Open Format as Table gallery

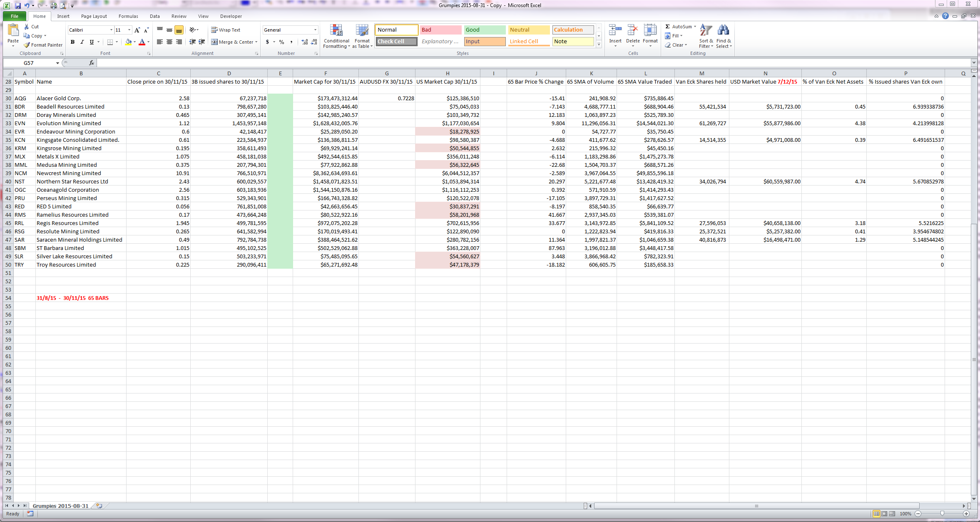tap(362, 36)
